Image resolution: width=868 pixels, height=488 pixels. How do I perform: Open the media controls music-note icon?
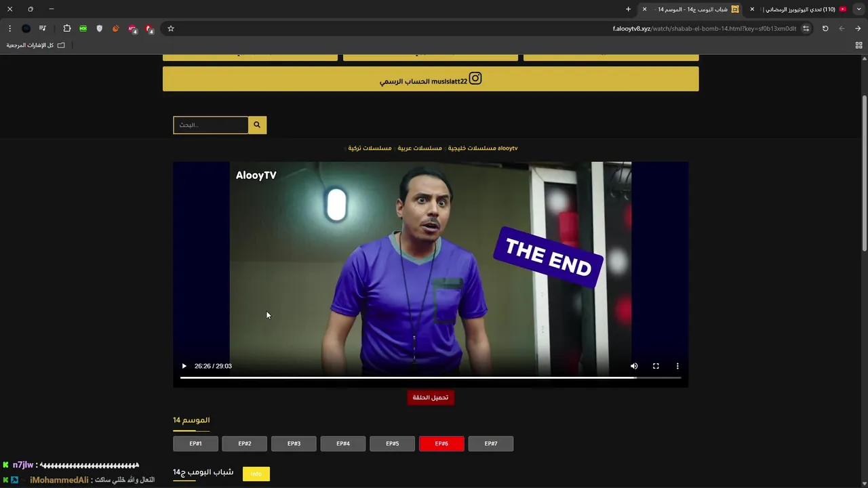tap(43, 28)
